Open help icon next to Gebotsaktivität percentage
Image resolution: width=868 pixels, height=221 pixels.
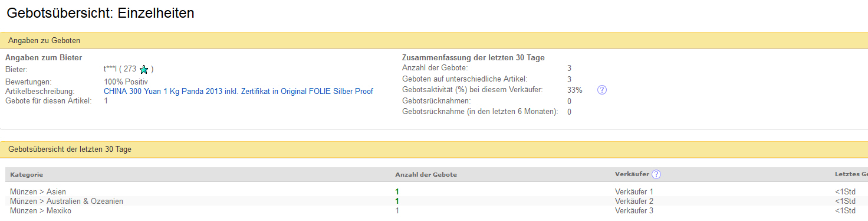click(x=602, y=90)
